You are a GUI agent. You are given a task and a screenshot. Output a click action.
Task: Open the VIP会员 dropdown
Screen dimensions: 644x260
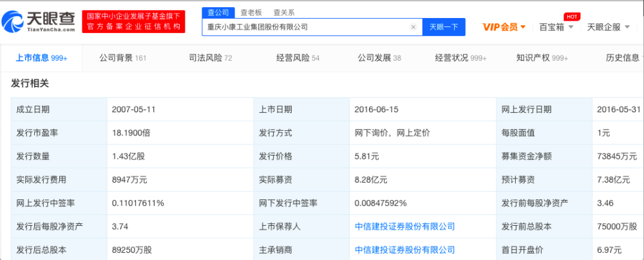504,27
